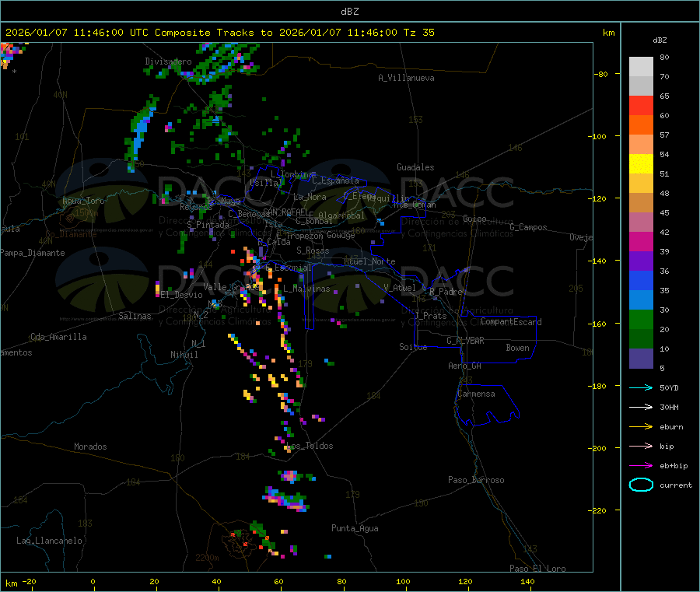The height and width of the screenshot is (592, 700).
Task: Pick the 5 dBZ purple legend swatch
Action: coord(641,359)
